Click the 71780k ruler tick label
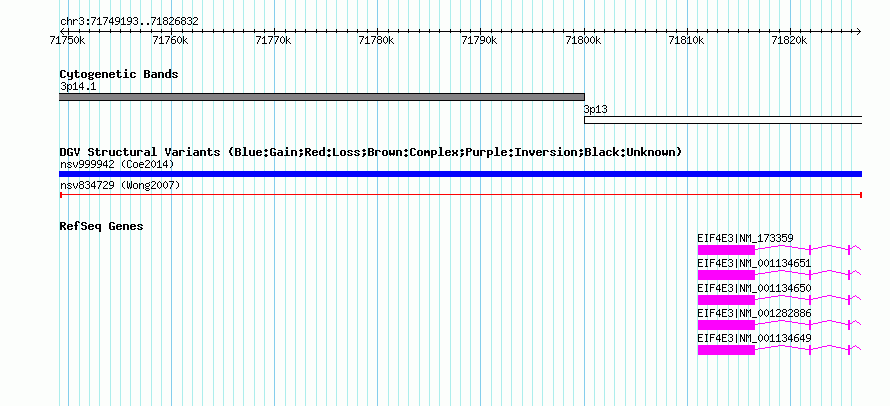Screen dimensions: 890x406 click(x=377, y=40)
